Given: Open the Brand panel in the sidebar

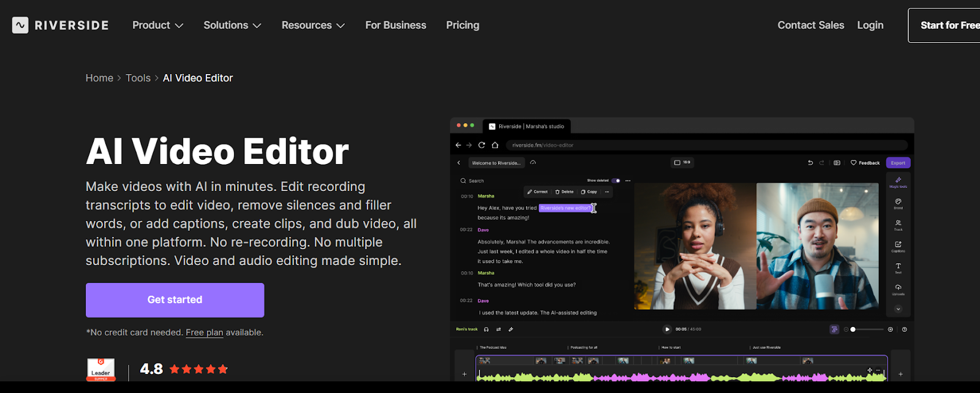Looking at the screenshot, I should click(x=899, y=204).
